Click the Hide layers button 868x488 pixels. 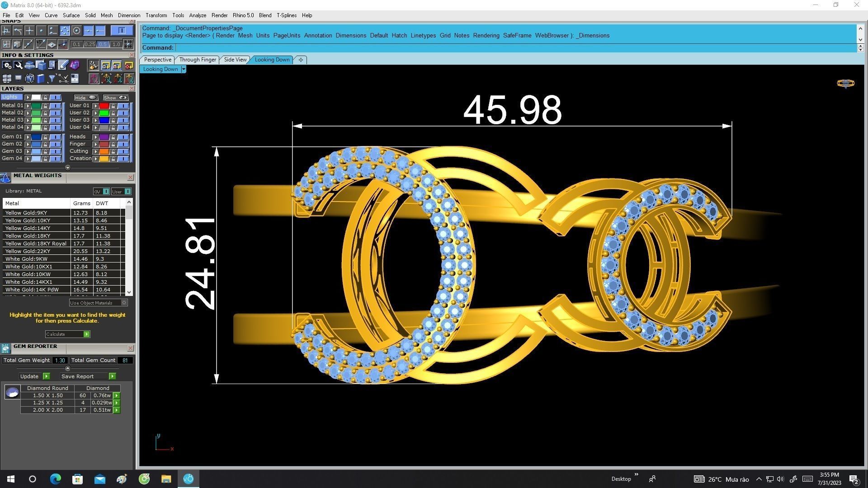pos(86,98)
